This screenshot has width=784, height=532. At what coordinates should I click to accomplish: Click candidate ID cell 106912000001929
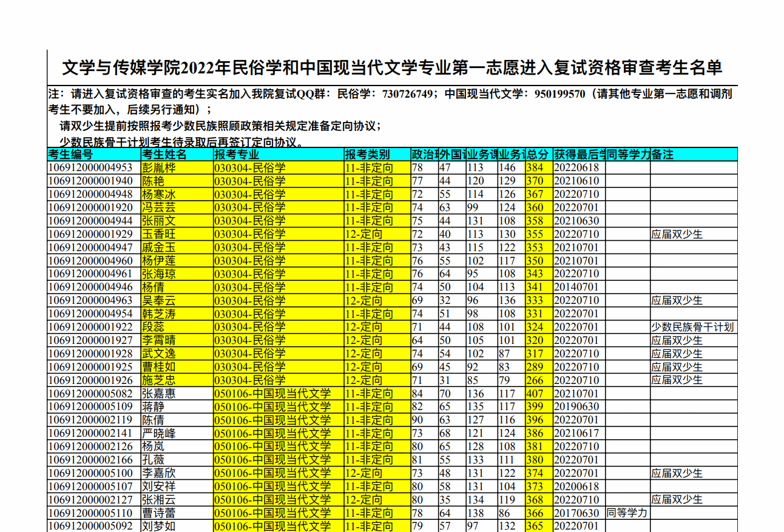(x=94, y=234)
